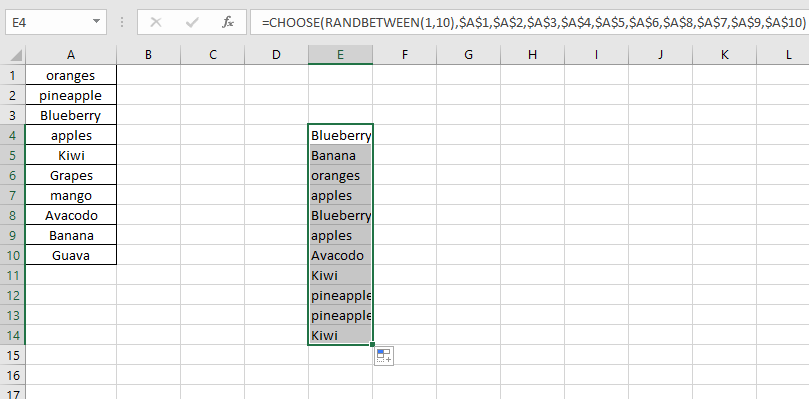Viewport: 809px width, 399px height.
Task: Click the Enter checkmark icon in formula bar
Action: [192, 22]
